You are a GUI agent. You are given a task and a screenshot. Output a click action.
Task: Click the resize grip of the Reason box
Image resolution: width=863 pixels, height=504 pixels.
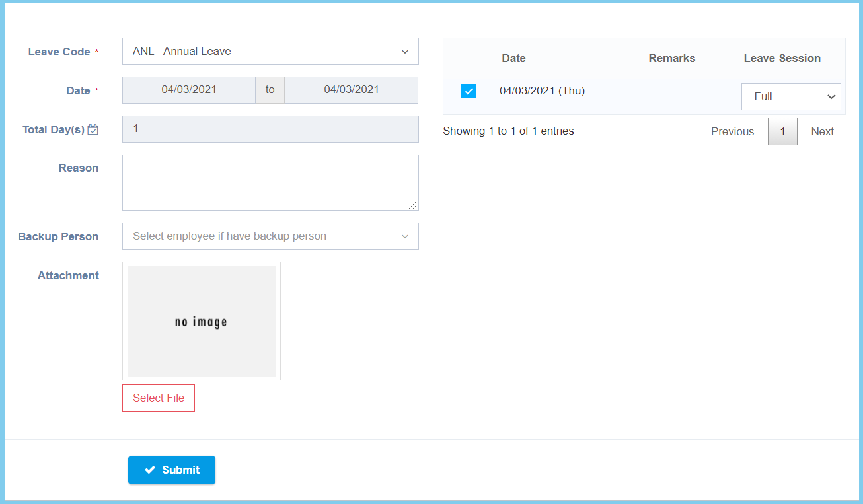[413, 205]
